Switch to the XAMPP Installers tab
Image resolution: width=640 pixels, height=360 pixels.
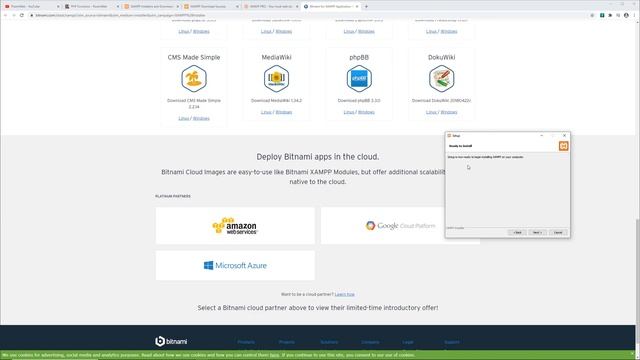tap(151, 7)
